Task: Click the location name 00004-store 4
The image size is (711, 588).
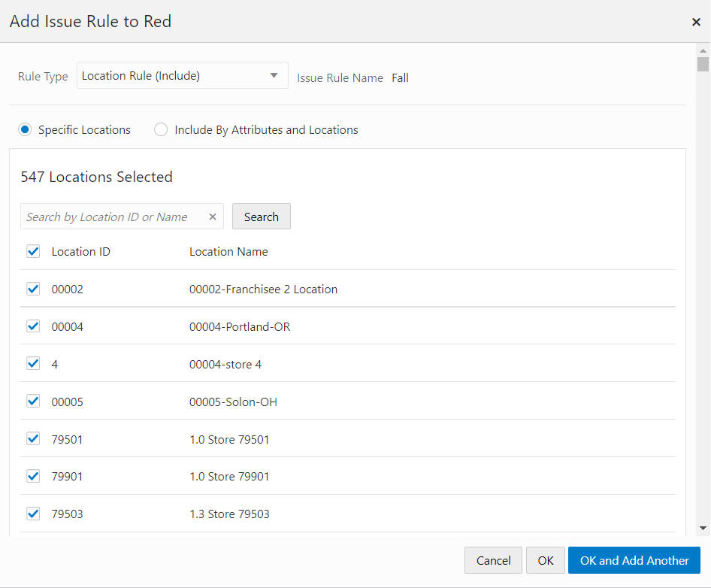Action: click(225, 365)
